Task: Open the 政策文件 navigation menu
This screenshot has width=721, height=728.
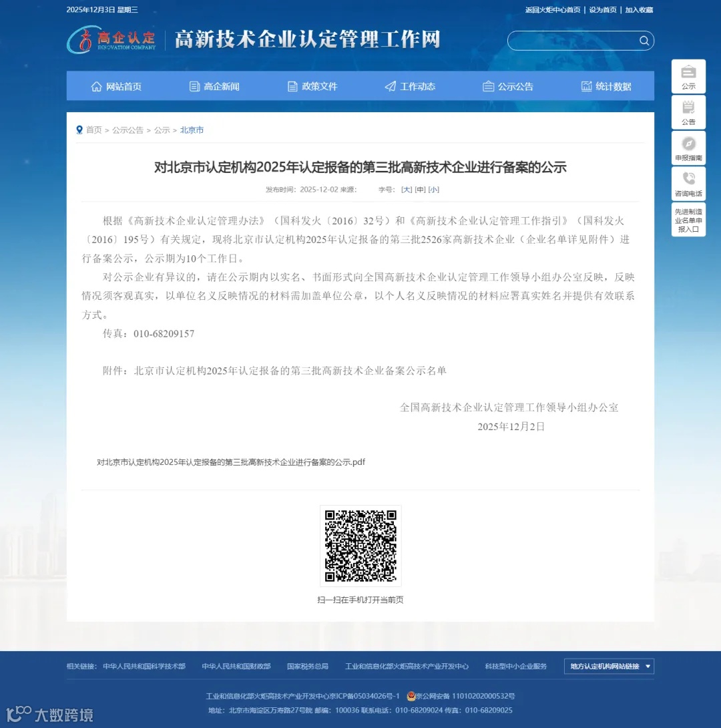Action: coord(313,85)
